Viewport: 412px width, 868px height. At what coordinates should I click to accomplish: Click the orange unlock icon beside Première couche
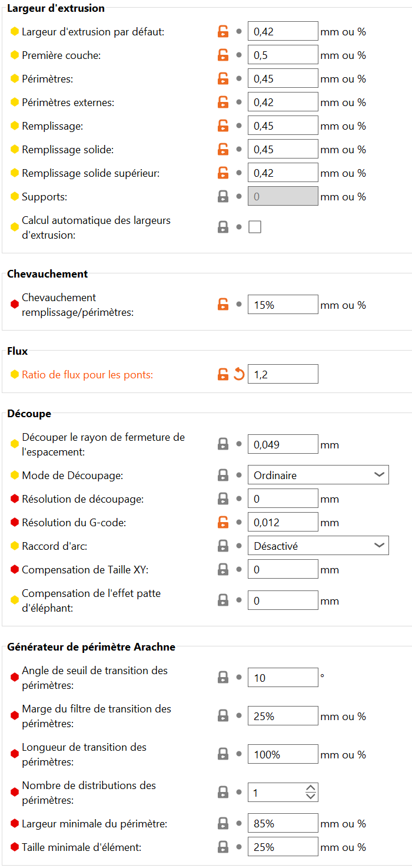(x=223, y=55)
